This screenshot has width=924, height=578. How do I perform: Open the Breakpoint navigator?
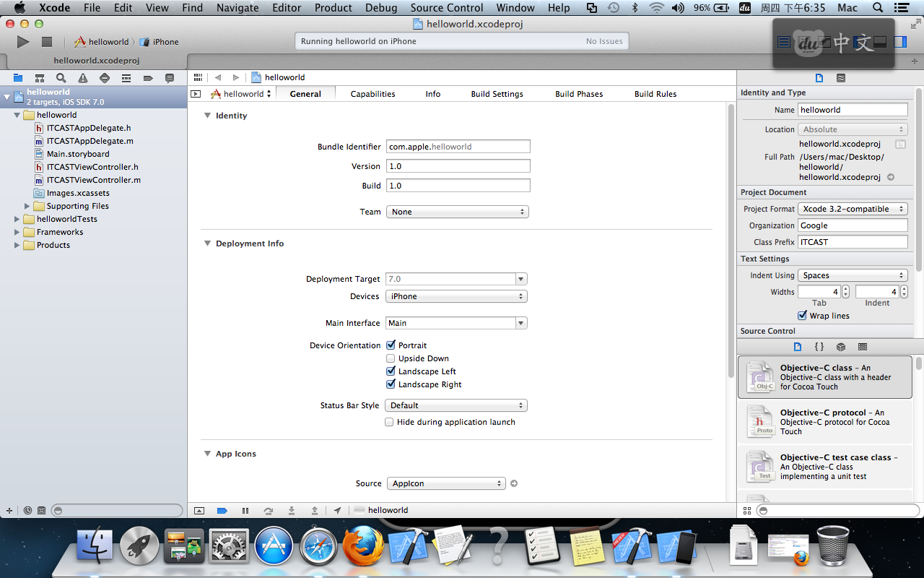click(x=148, y=78)
